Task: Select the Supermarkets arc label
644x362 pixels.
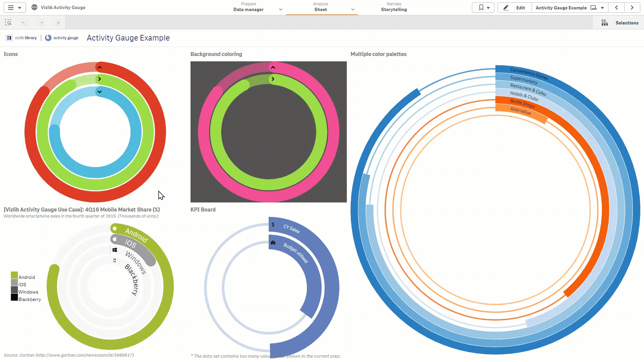Action: tap(524, 80)
